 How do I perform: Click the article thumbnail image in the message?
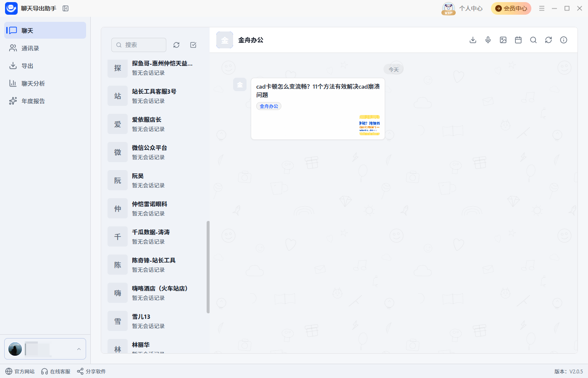click(x=370, y=125)
